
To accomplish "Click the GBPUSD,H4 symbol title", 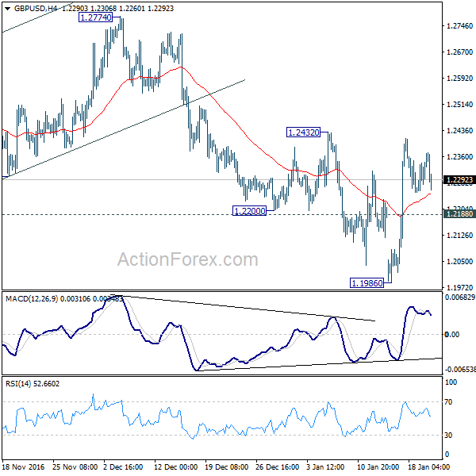I will tap(36, 8).
